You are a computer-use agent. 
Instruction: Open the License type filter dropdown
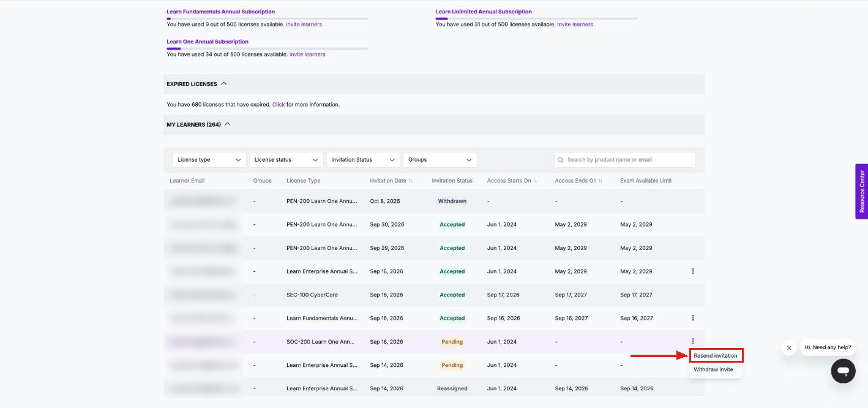tap(209, 160)
